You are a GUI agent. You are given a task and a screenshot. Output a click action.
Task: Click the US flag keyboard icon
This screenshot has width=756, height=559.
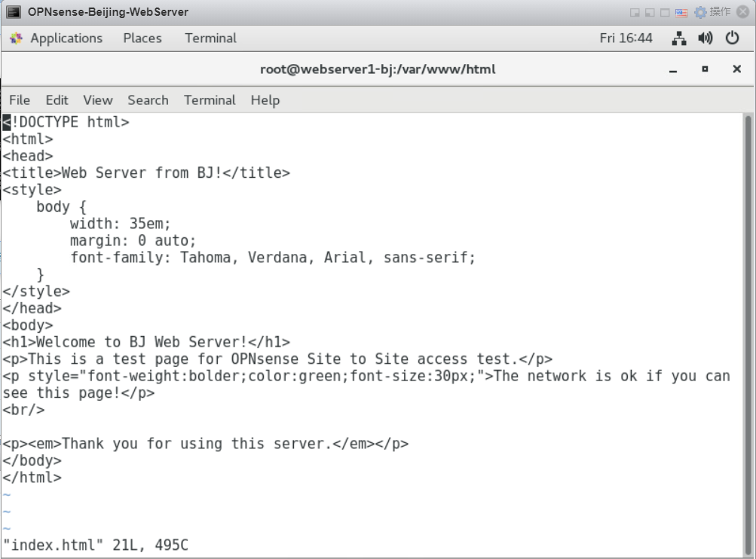[681, 13]
